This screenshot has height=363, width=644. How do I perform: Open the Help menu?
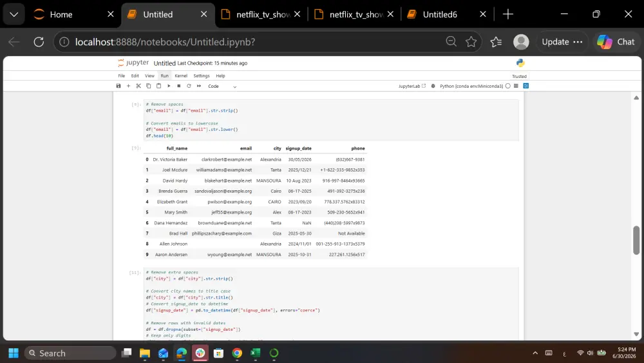(220, 76)
